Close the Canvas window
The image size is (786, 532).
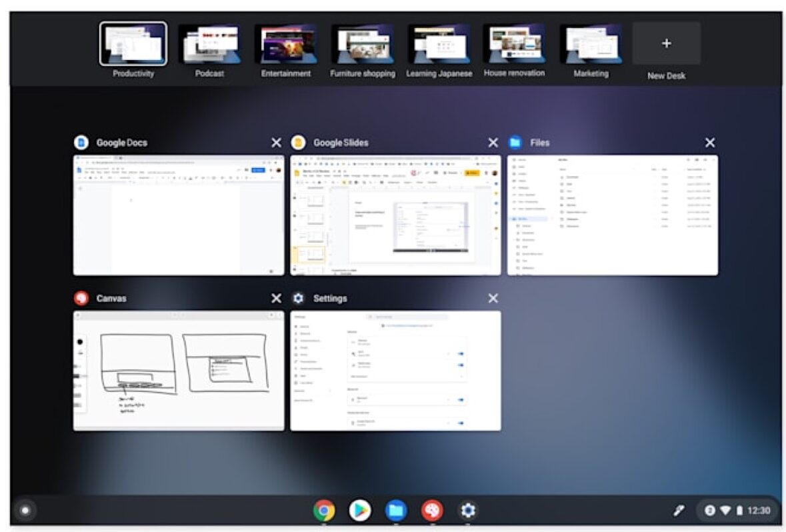click(x=276, y=299)
